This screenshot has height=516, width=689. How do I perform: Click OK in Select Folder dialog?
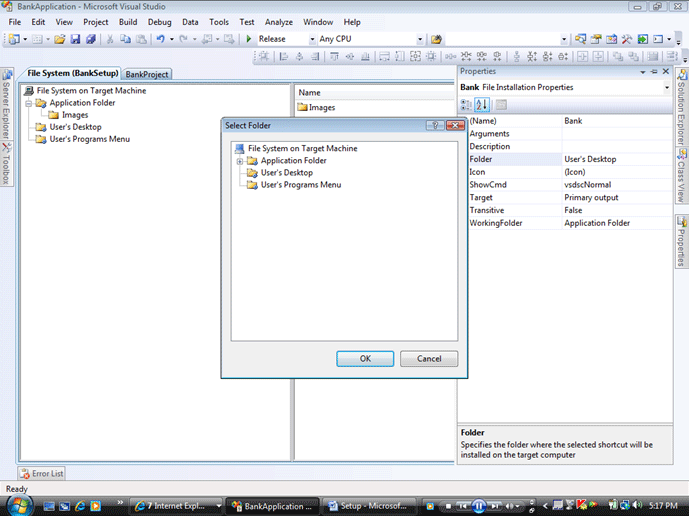pos(365,359)
